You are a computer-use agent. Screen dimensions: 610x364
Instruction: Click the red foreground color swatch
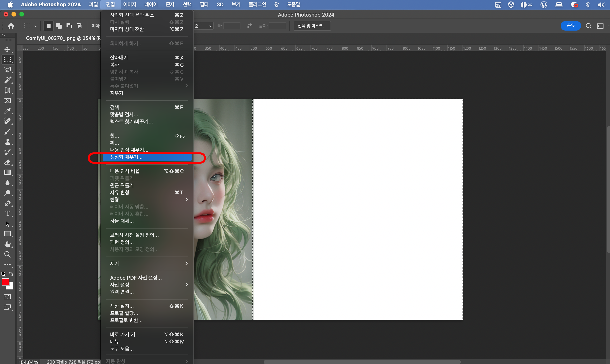click(x=5, y=282)
